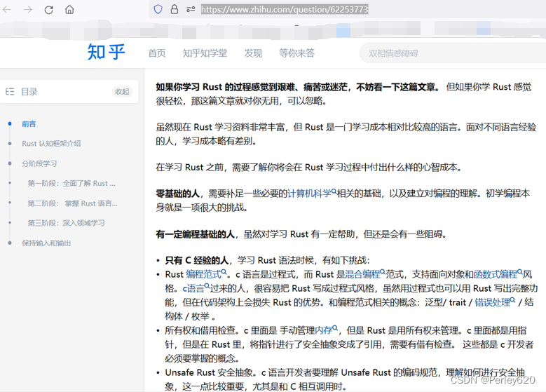Open the 首页 nav item
546x392 pixels.
pyautogui.click(x=157, y=53)
